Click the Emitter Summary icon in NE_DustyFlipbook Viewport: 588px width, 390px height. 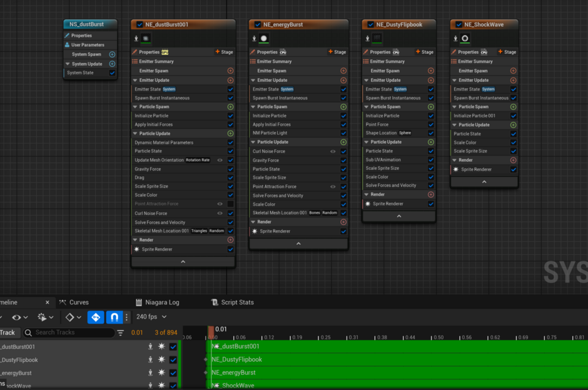366,61
